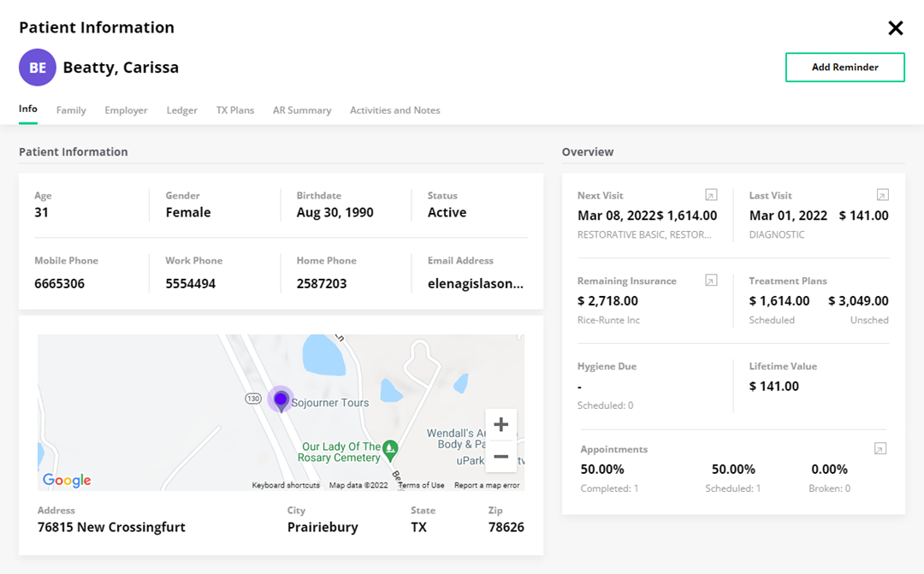View the Activities and Notes tab
The height and width of the screenshot is (574, 924).
pos(394,109)
